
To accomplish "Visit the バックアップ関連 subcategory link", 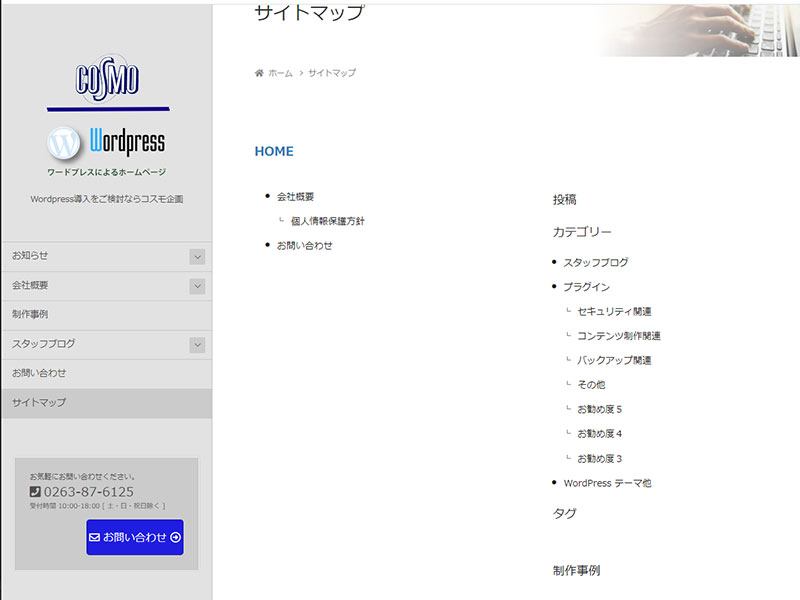I will pyautogui.click(x=614, y=361).
